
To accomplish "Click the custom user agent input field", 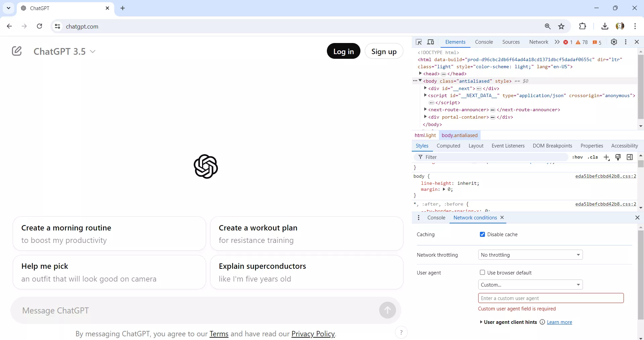I will [x=551, y=298].
